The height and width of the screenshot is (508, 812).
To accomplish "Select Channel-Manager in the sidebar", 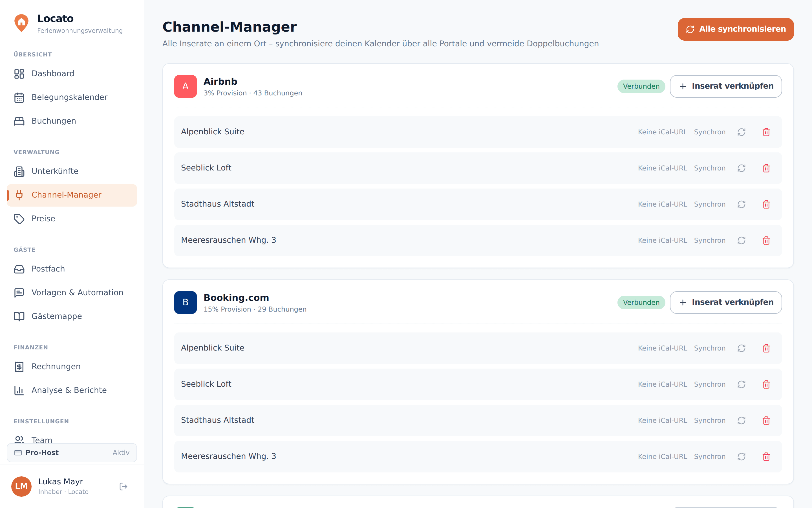I will point(72,195).
